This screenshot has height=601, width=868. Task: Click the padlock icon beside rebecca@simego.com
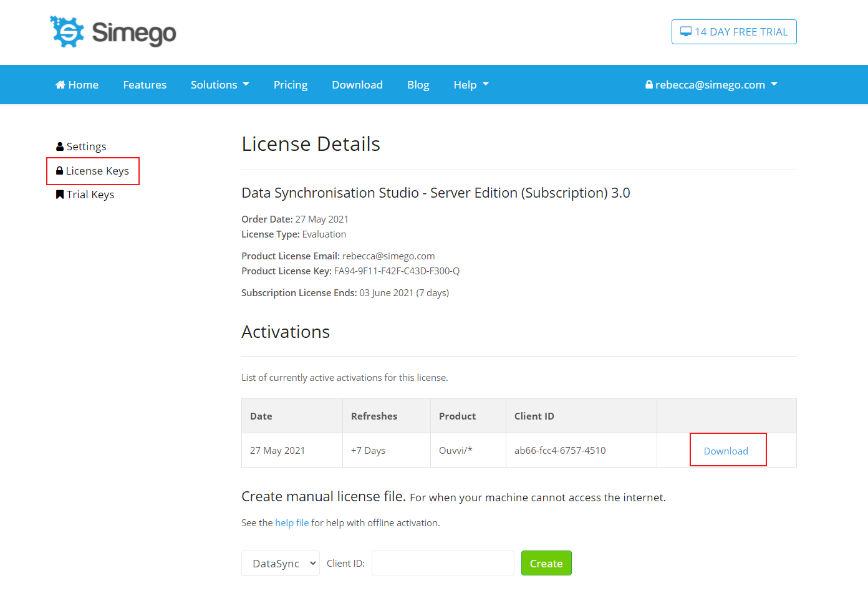pyautogui.click(x=649, y=85)
